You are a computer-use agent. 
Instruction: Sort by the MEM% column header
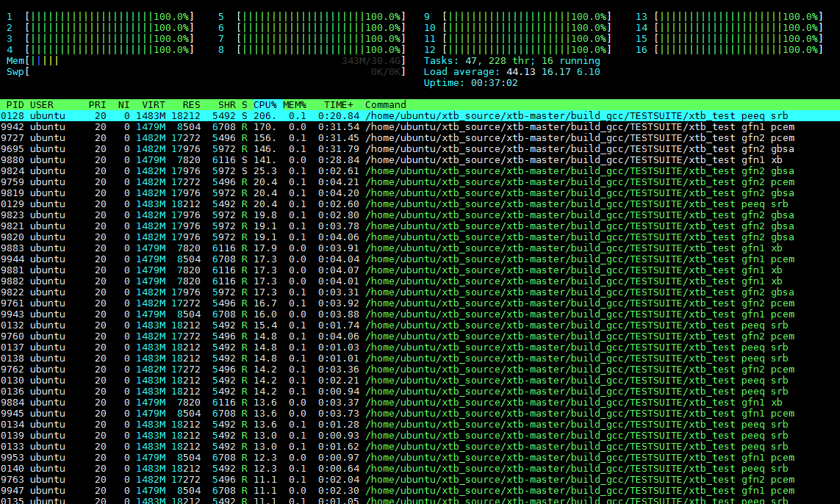tap(295, 105)
